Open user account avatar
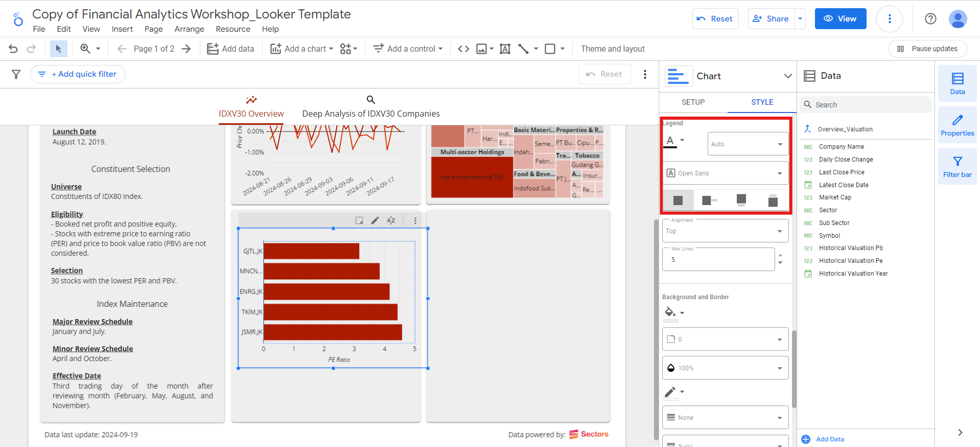980x447 pixels. (958, 19)
